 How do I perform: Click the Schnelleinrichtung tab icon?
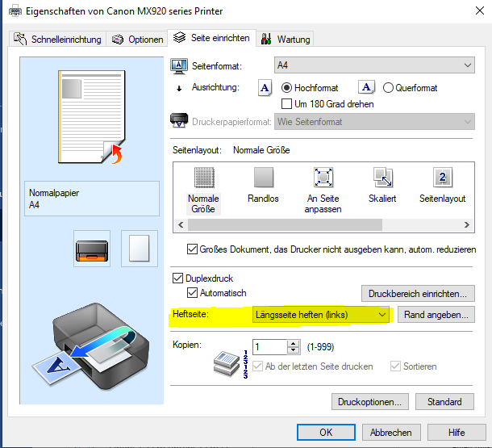[20, 39]
